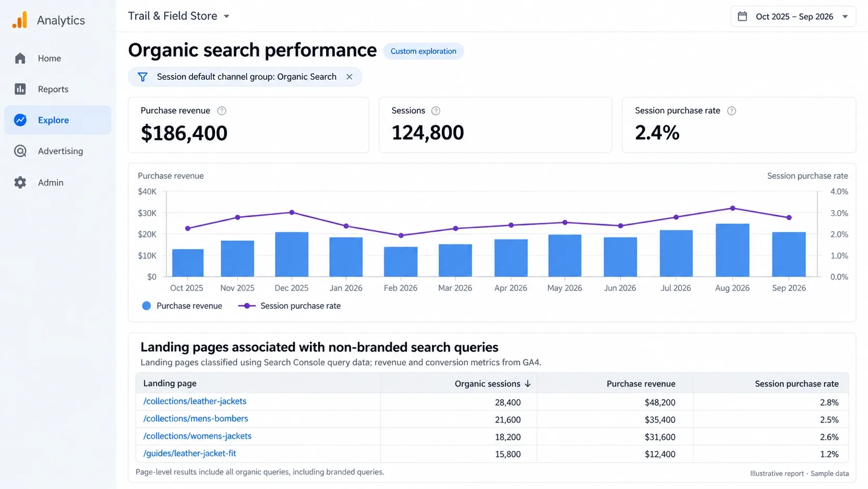
Task: Click the Analytics logo icon
Action: (x=20, y=20)
